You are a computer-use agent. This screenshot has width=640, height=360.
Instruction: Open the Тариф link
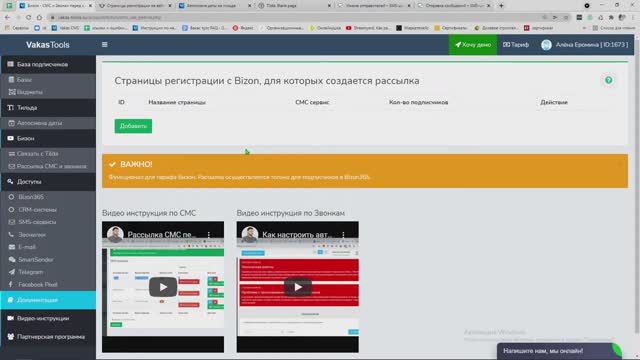coord(516,44)
